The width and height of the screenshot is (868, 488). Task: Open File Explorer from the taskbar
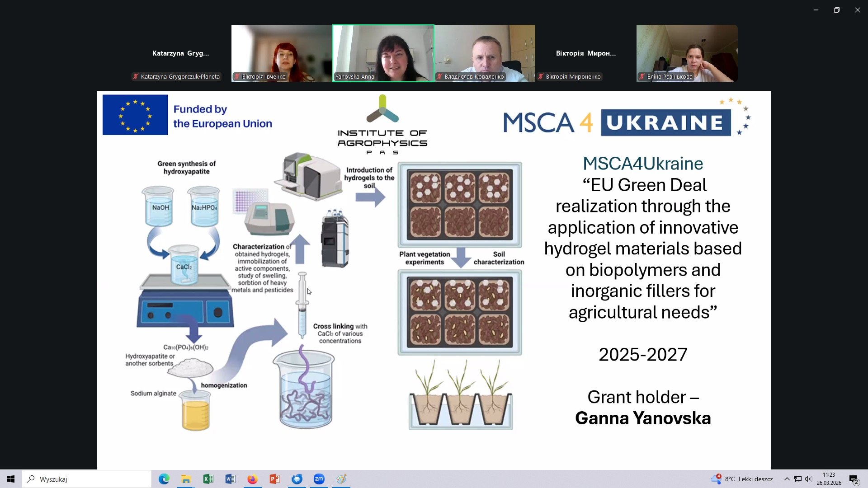pyautogui.click(x=186, y=479)
